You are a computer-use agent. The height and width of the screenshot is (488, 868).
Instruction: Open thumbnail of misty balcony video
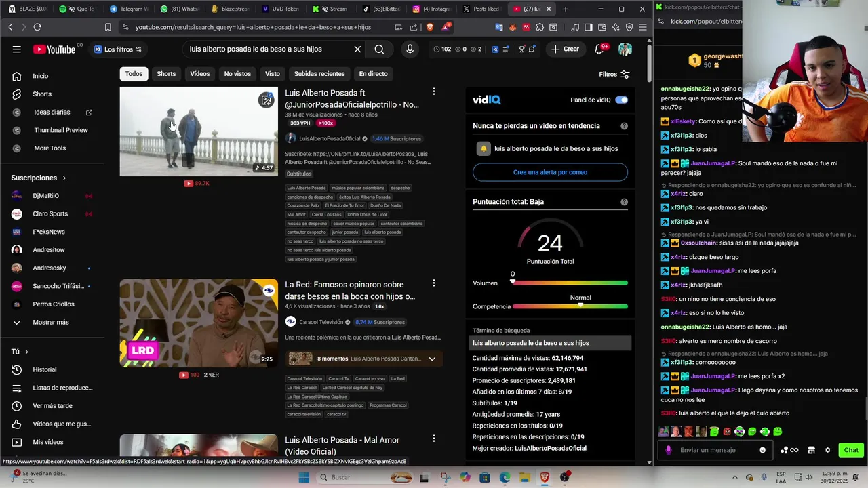[199, 131]
